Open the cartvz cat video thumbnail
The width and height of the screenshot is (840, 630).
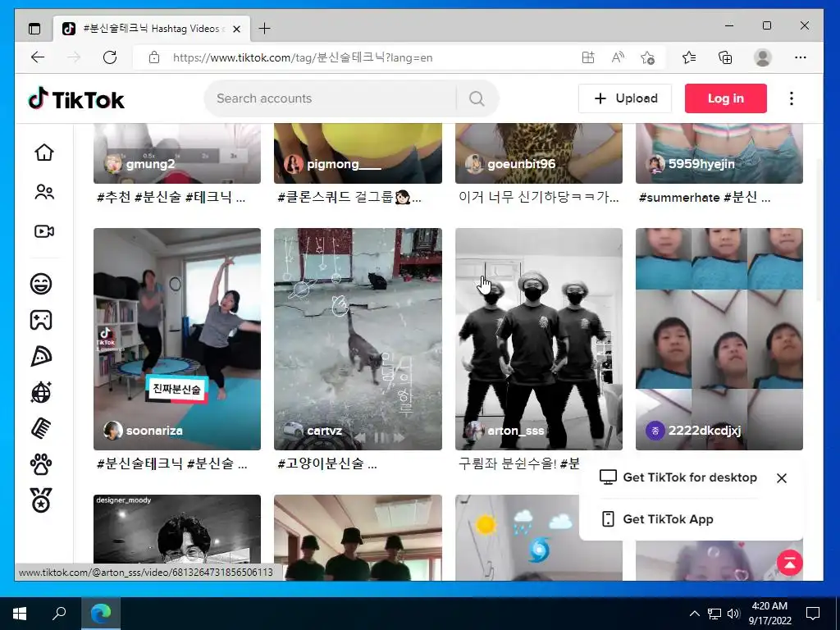coord(358,339)
